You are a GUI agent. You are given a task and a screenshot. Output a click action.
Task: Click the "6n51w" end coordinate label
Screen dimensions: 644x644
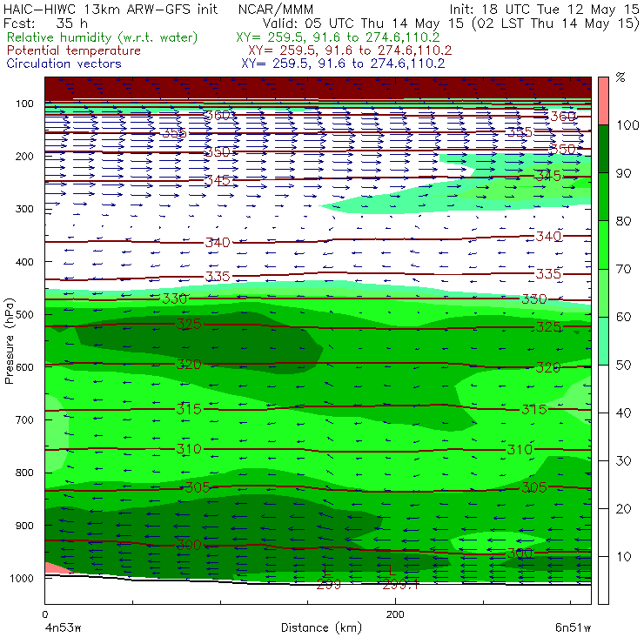tap(574, 628)
